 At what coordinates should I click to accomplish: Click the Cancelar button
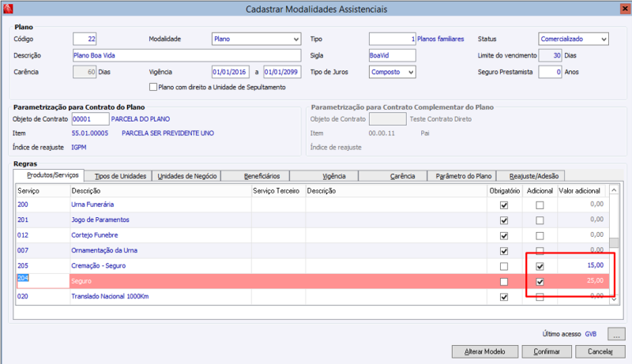click(600, 351)
